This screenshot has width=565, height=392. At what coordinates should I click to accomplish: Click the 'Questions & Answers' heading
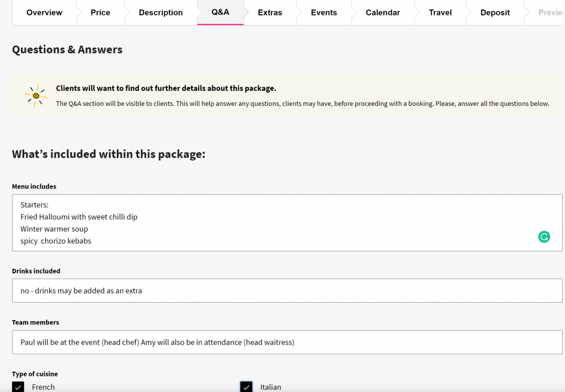point(67,50)
